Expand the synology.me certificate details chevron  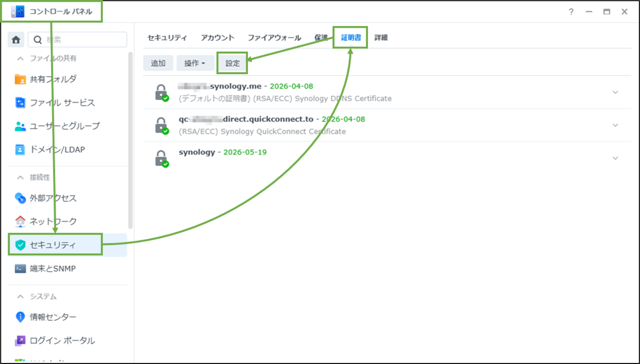(615, 92)
